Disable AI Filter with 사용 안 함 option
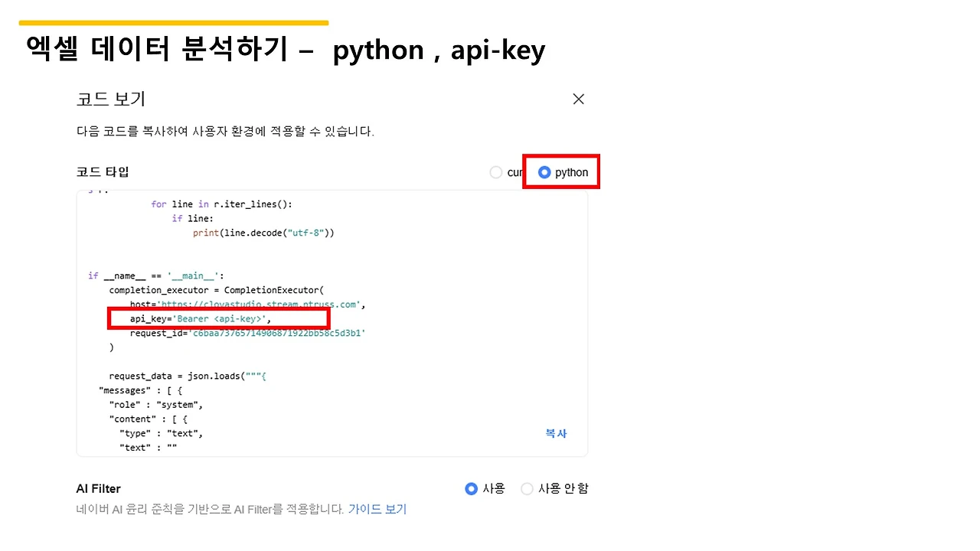 coord(527,488)
